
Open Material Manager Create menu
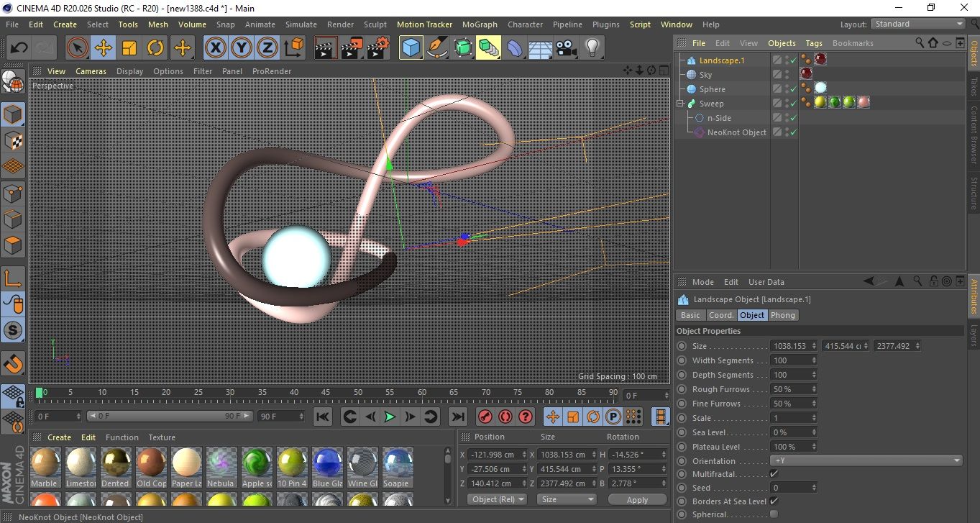click(59, 437)
